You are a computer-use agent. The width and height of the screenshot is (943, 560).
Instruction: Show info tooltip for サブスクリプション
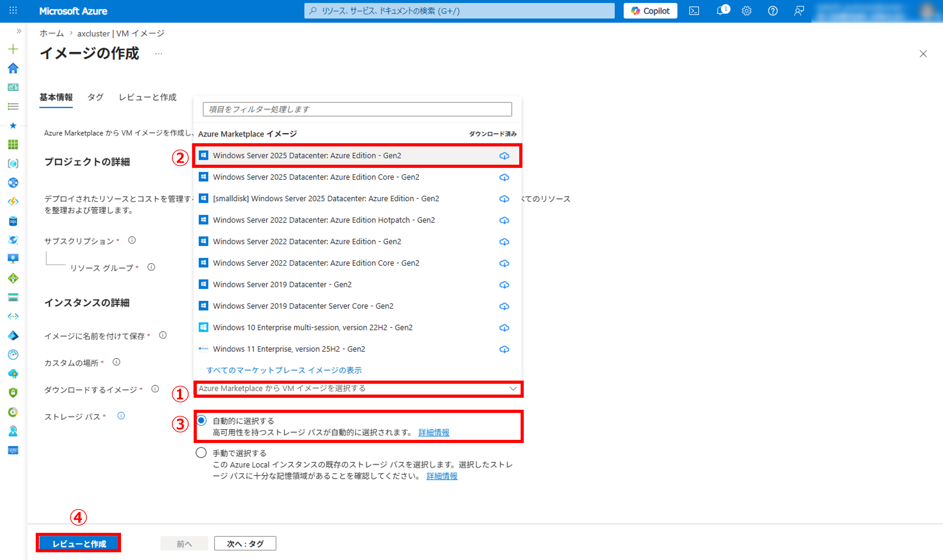click(x=132, y=240)
